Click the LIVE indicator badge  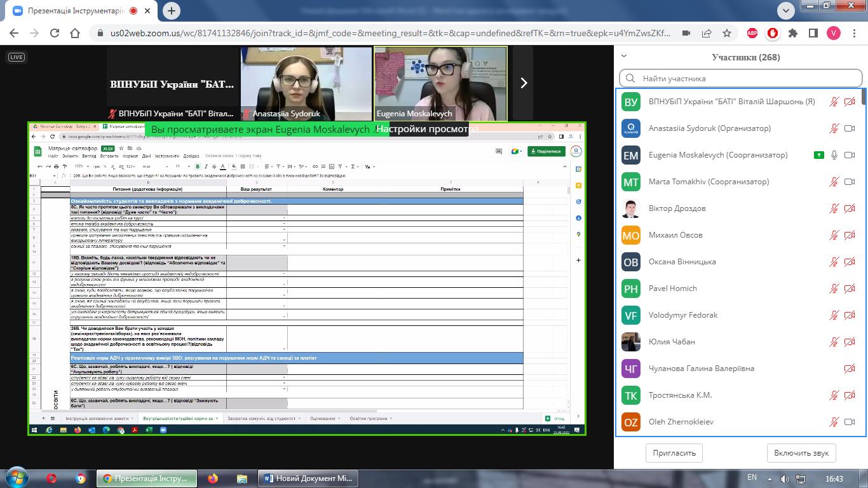(x=17, y=57)
